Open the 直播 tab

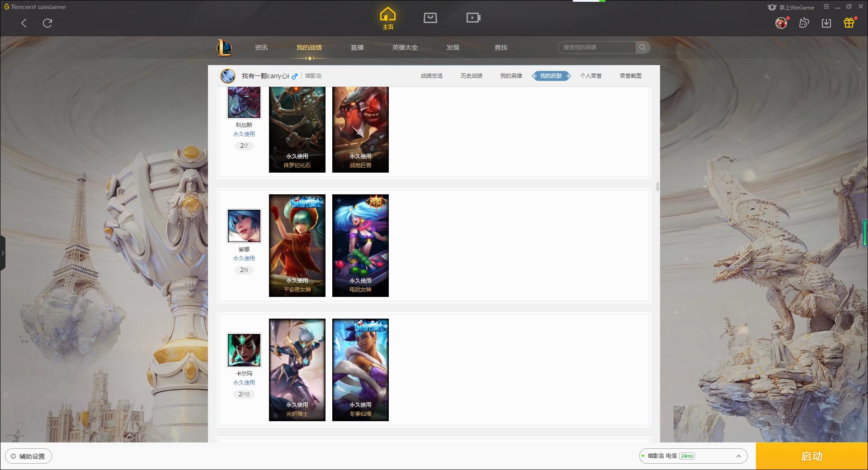click(x=357, y=47)
